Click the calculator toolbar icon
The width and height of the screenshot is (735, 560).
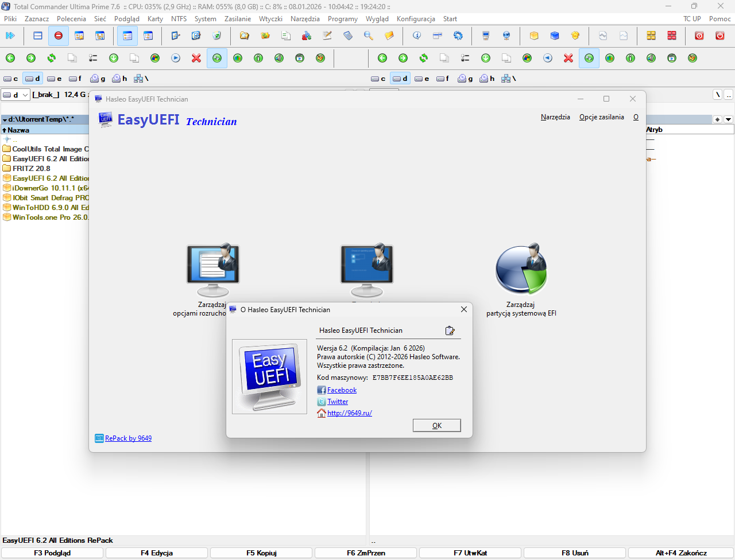pos(348,36)
